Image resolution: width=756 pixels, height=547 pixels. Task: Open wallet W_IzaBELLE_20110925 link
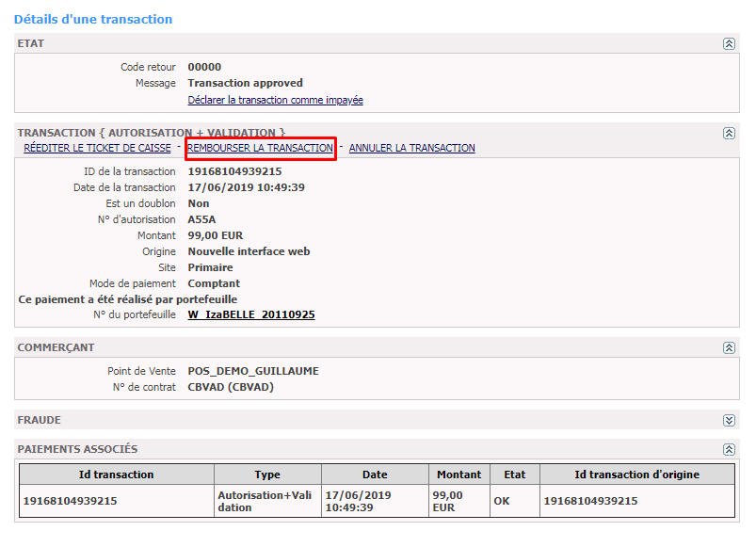[251, 314]
